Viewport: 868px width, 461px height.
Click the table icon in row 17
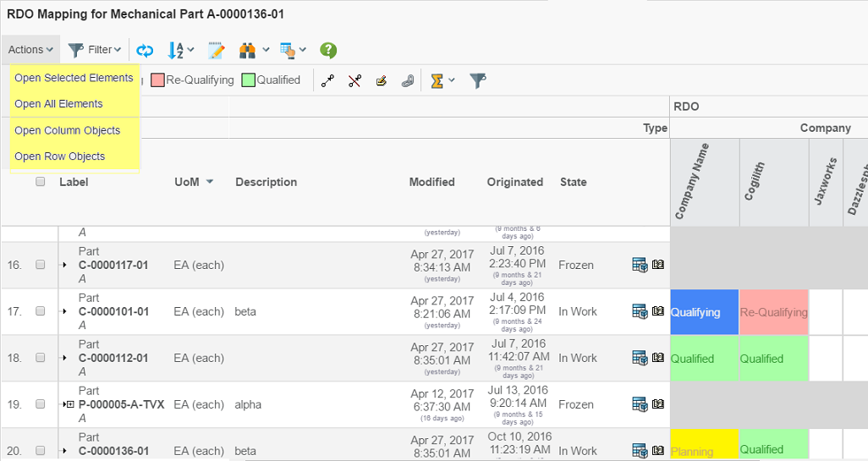(x=640, y=311)
